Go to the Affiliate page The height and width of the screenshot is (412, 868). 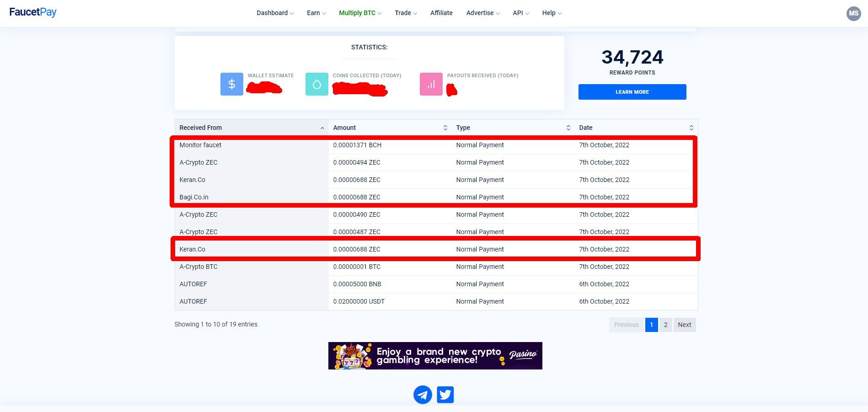coord(441,13)
